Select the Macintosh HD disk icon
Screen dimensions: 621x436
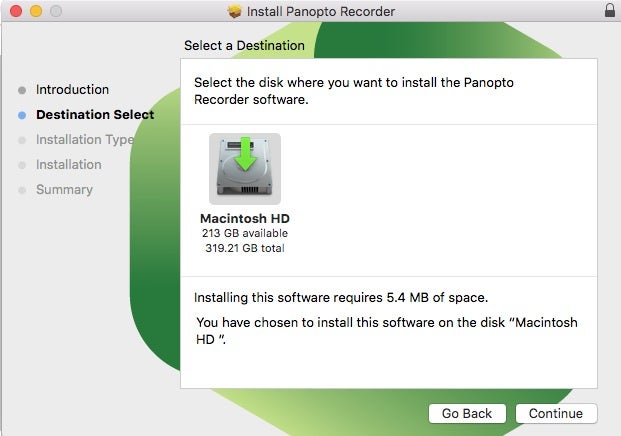(245, 169)
